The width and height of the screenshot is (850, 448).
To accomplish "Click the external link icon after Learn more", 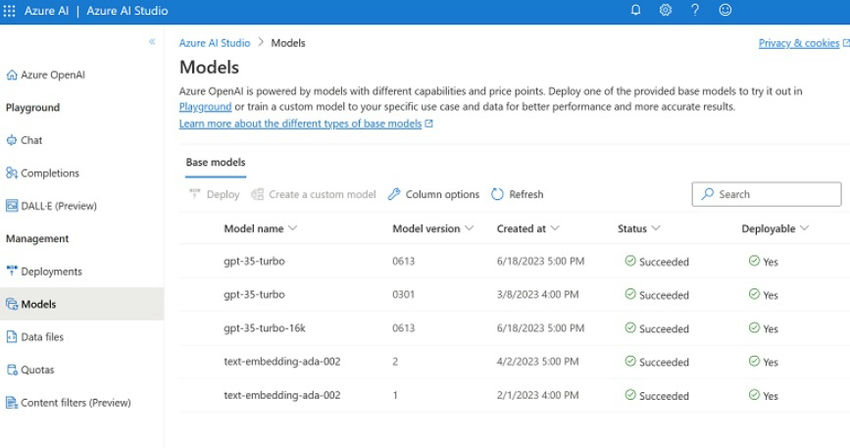I will 429,124.
